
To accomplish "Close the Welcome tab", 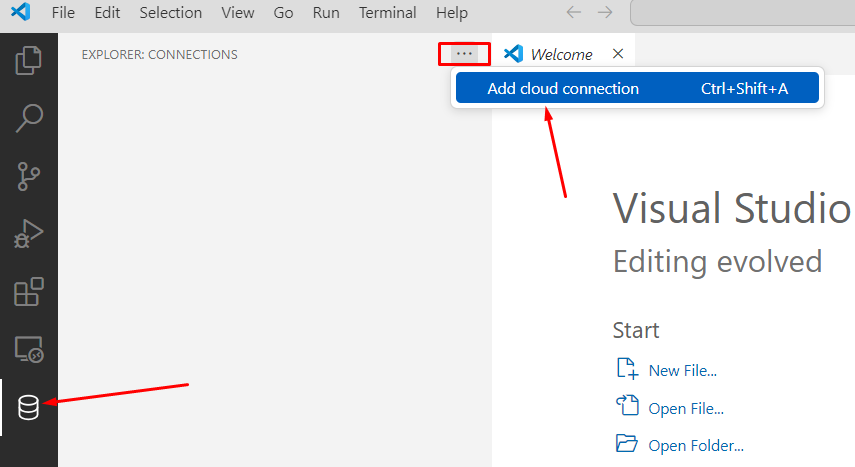I will [x=618, y=53].
